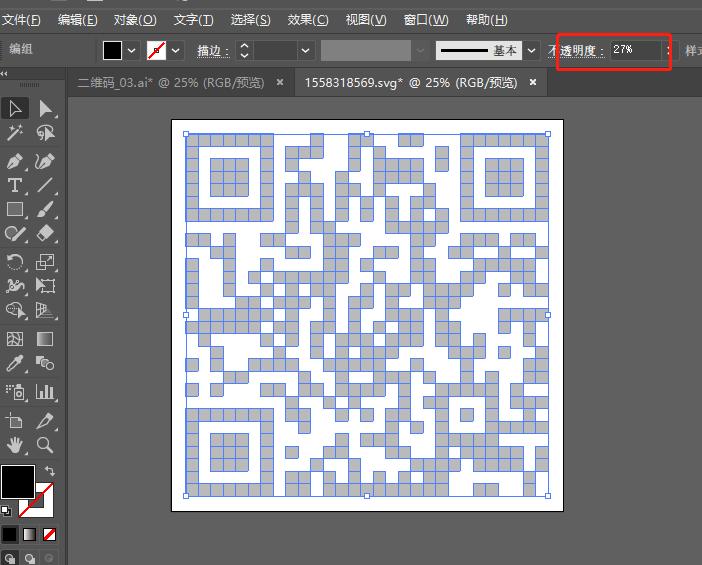Open the 窗口(W) menu
The height and width of the screenshot is (565, 702).
point(426,20)
